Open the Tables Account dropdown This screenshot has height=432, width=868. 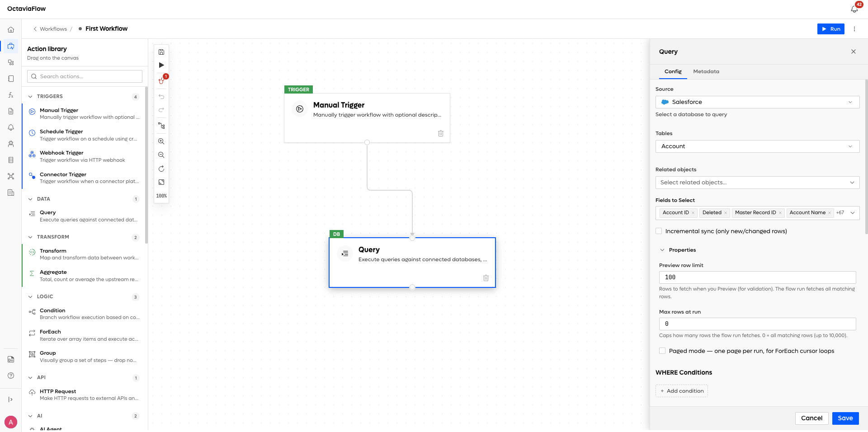coord(757,146)
